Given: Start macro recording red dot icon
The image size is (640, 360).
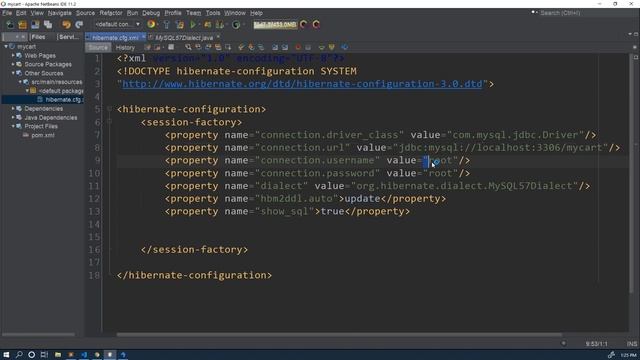Looking at the screenshot, I should (x=298, y=47).
